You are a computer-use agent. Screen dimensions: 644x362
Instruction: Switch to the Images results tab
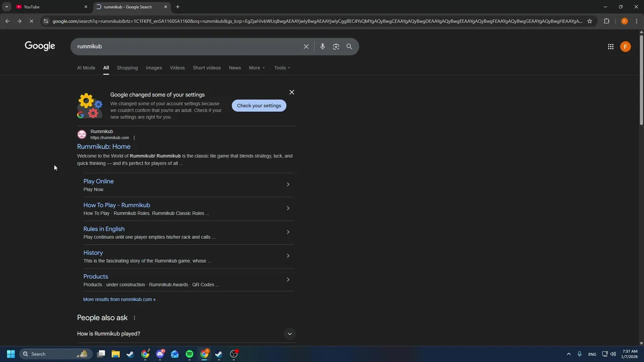coord(154,68)
